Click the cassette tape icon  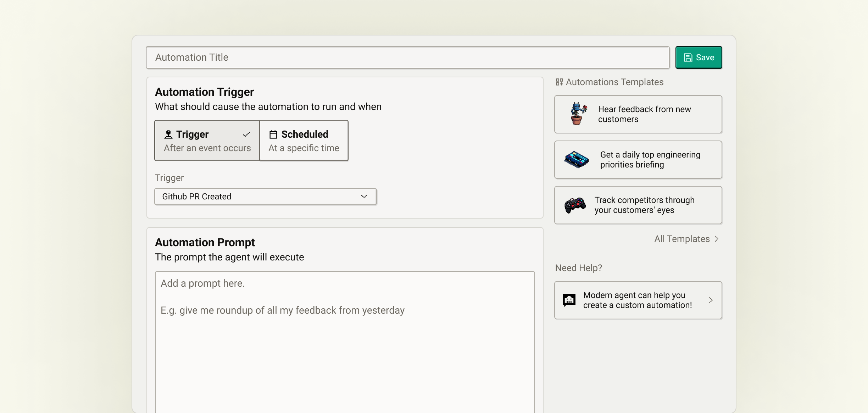pos(577,160)
